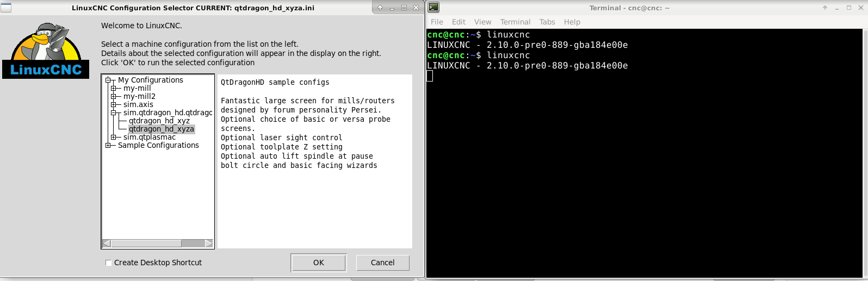Select the qtdragon_hd_xyza configuration
This screenshot has height=281, width=868.
tap(162, 129)
